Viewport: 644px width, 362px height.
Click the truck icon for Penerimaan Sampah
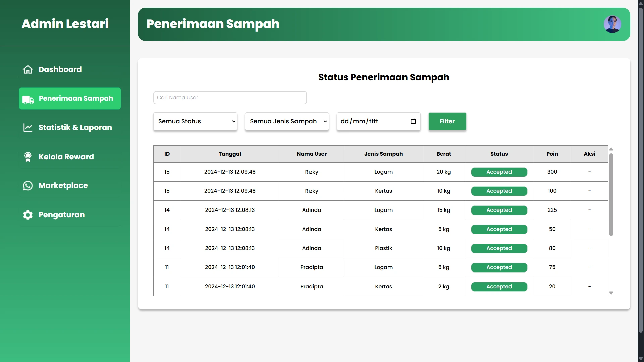coord(28,100)
